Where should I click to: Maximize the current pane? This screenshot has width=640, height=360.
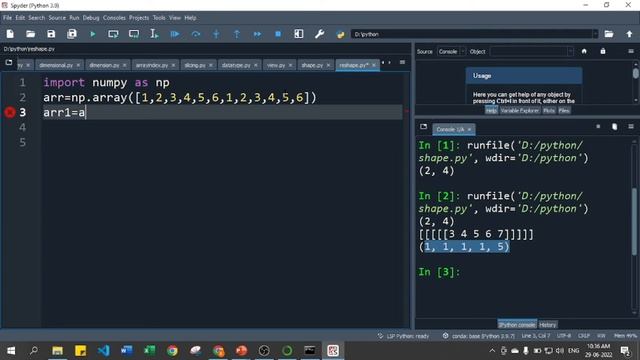tap(299, 34)
